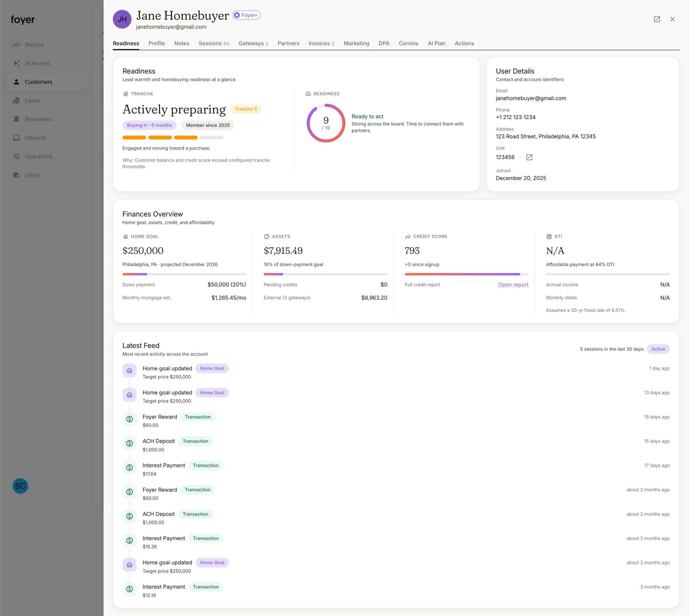Click the External gateways value $8,963.20
This screenshot has height=616, width=689.
(x=374, y=298)
